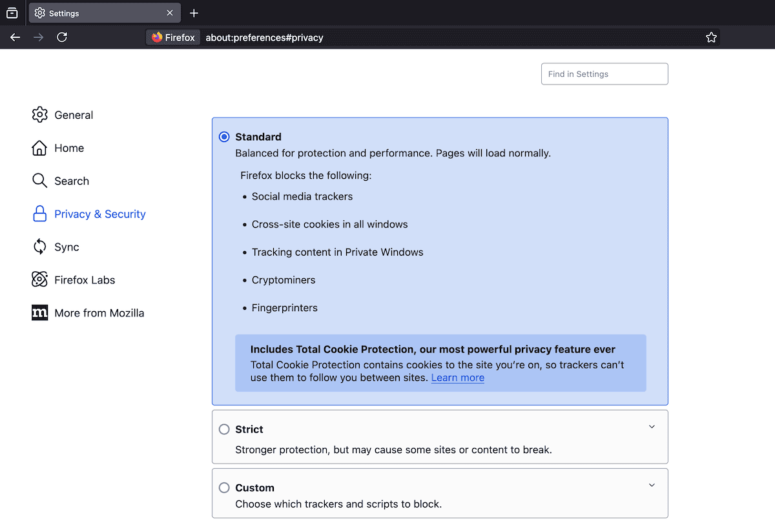This screenshot has width=775, height=532.
Task: Click the Privacy & Security lock icon
Action: [x=40, y=214]
